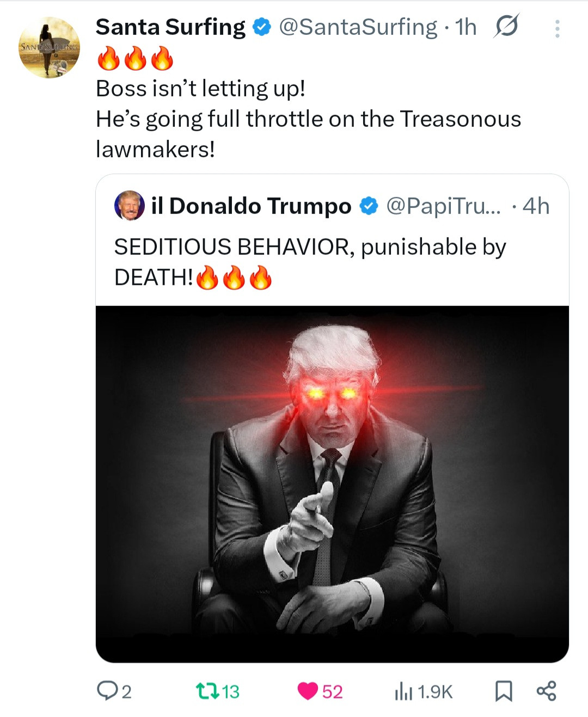Unlike the post via pink heart
Viewport: 588px width, 717px height.
[308, 691]
